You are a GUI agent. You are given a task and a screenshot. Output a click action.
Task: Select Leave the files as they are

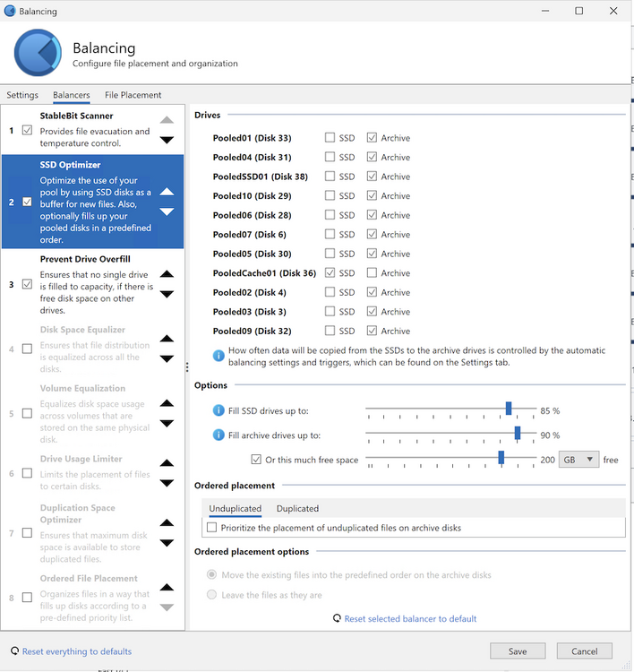click(x=211, y=595)
